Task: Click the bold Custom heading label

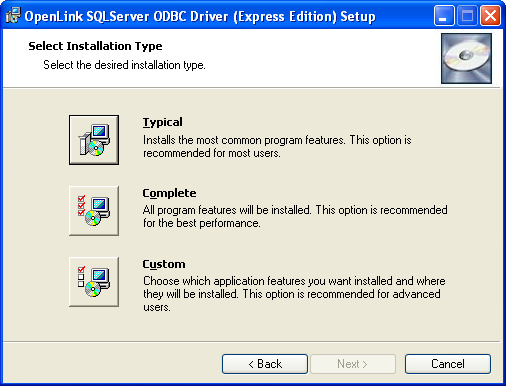Action: click(x=164, y=264)
